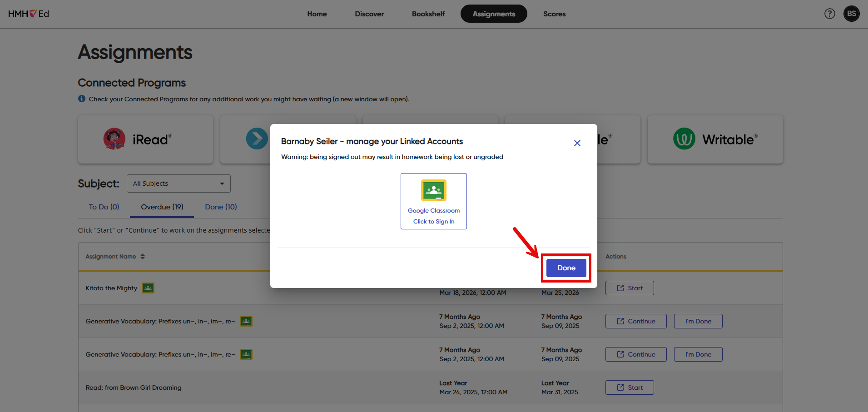Click the HMH Ed logo

[x=29, y=14]
